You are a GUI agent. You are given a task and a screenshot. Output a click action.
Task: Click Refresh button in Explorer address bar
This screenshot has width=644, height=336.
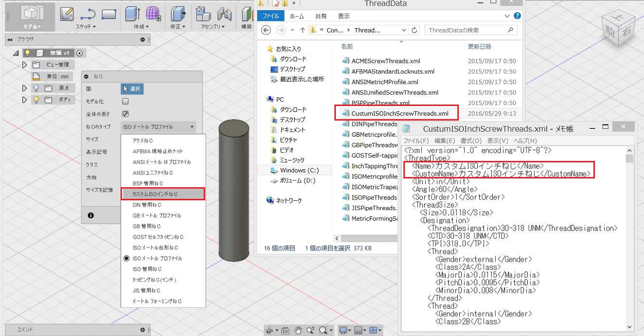point(414,30)
